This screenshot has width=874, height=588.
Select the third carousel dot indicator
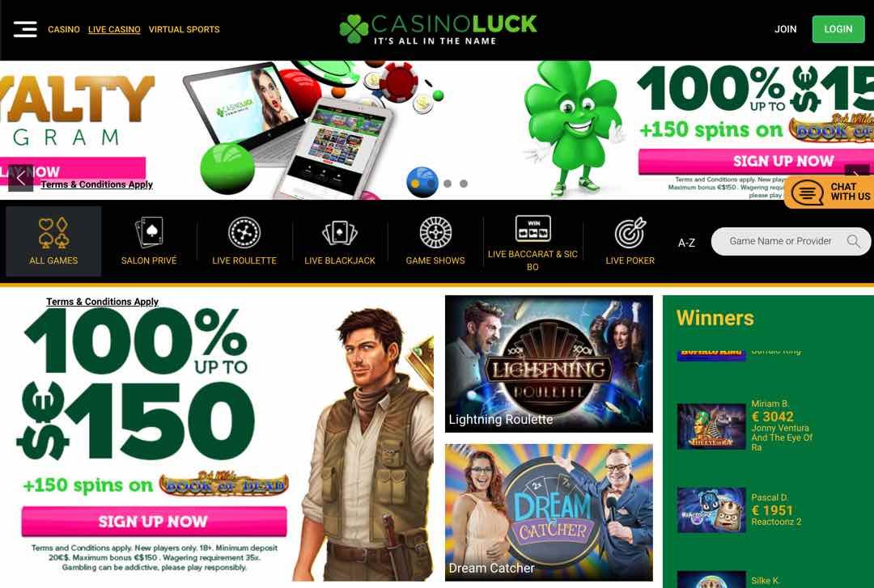click(448, 184)
